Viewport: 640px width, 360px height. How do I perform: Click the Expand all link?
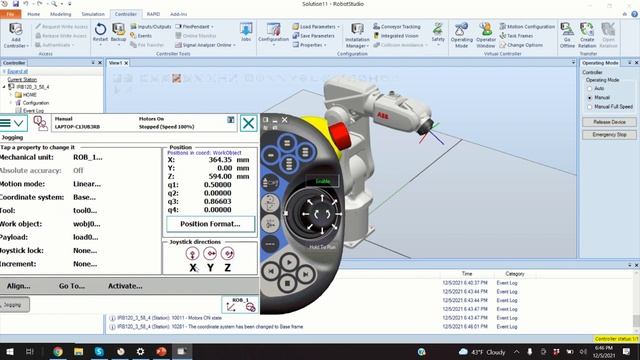pos(18,72)
